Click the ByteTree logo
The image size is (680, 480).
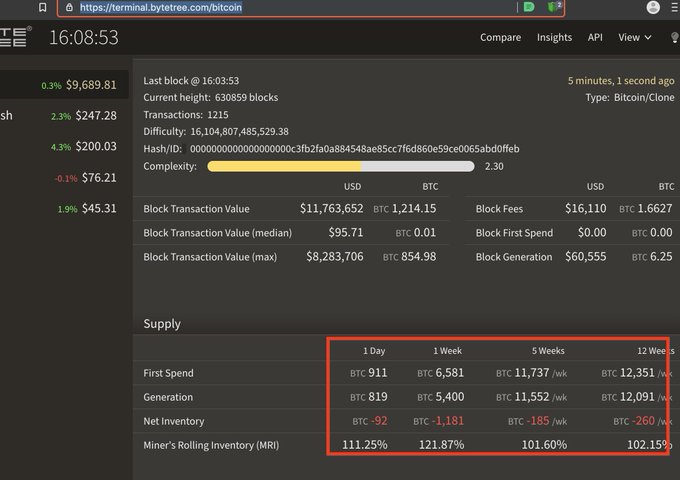(x=14, y=36)
